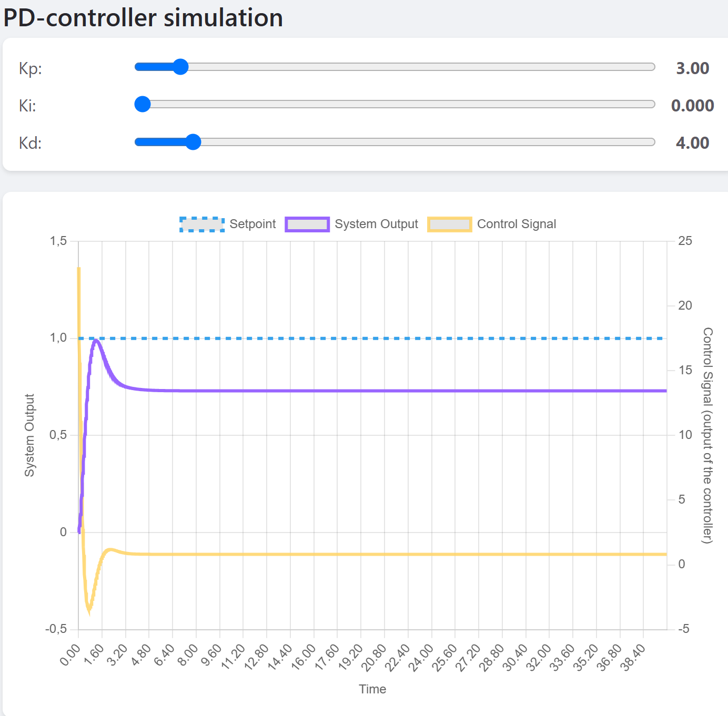Click the "System Output" legend text
Viewport: 728px width, 716px height.
point(376,224)
